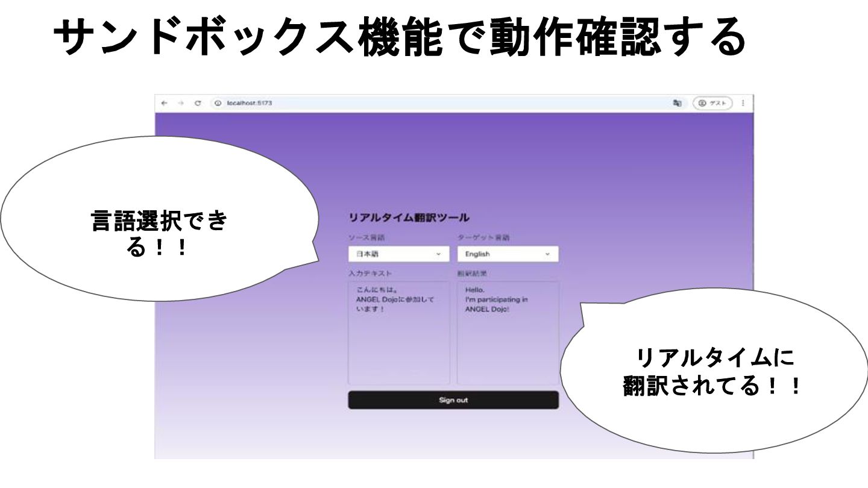The image size is (868, 488).
Task: Click the translation result area with Hello
Action: 508,333
